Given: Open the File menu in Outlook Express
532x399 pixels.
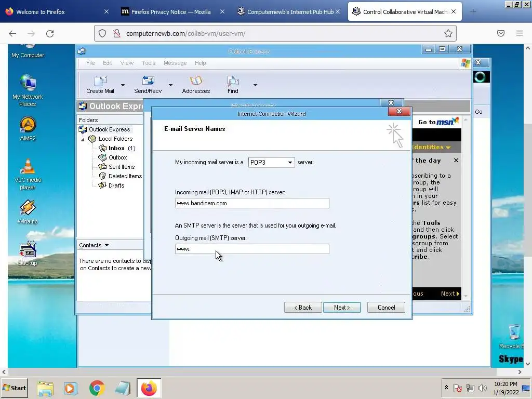Looking at the screenshot, I should (90, 63).
